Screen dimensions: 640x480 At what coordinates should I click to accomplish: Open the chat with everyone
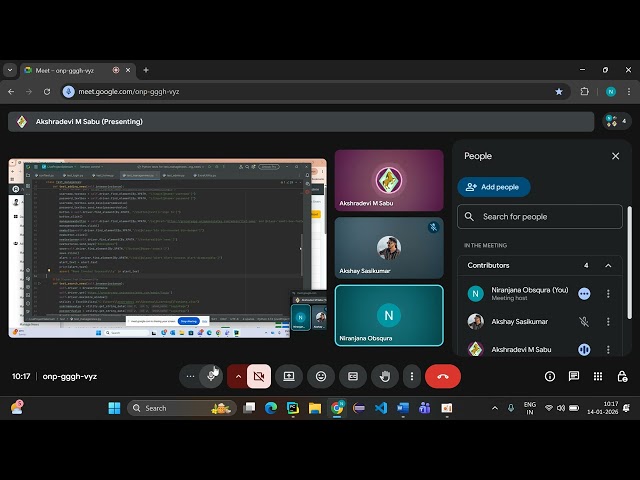pos(574,376)
